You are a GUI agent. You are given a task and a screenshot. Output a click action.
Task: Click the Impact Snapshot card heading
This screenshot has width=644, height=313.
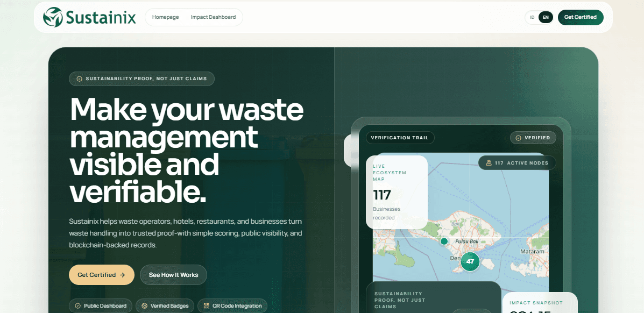536,303
